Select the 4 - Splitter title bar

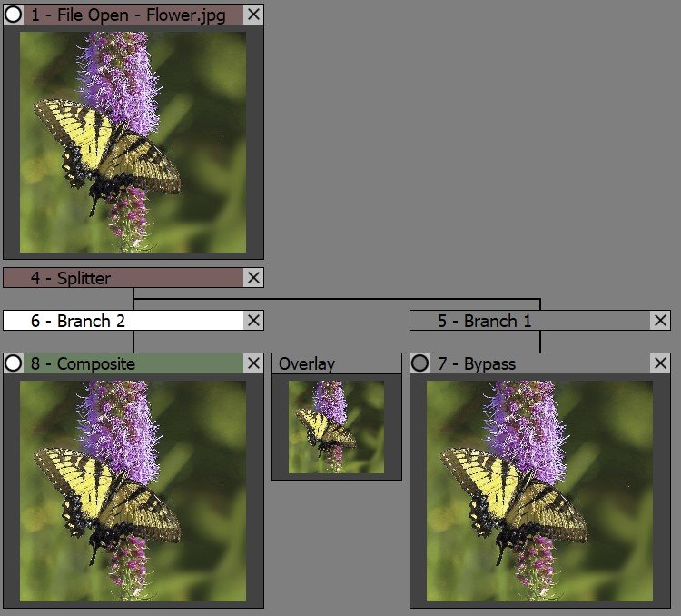(123, 278)
